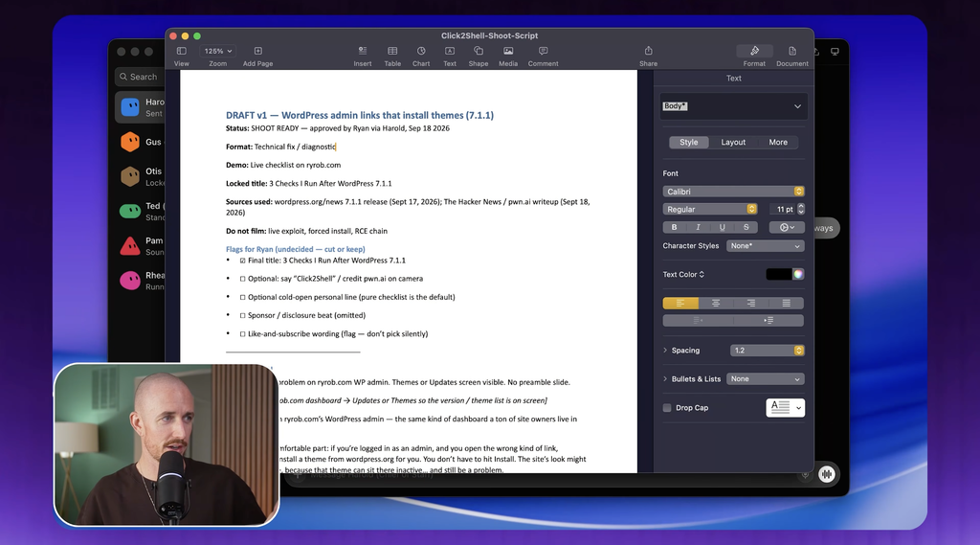Open the Body paragraph style dropdown
This screenshot has height=545, width=980.
pyautogui.click(x=734, y=106)
